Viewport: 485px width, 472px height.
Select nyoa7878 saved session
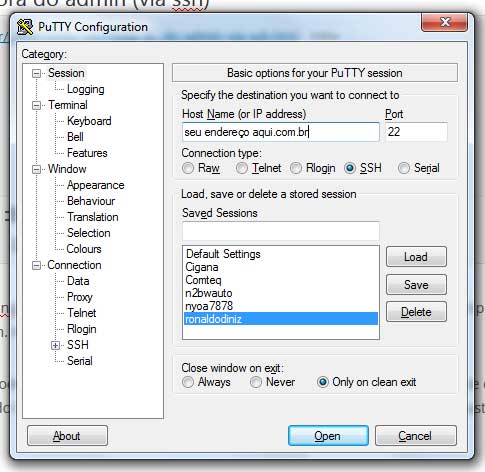click(281, 306)
